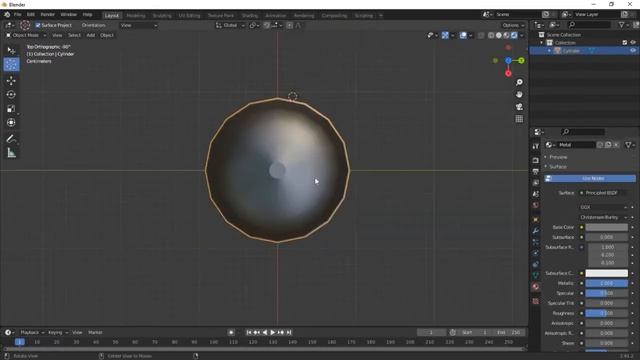
Task: Select the Scale tool
Action: [11, 109]
